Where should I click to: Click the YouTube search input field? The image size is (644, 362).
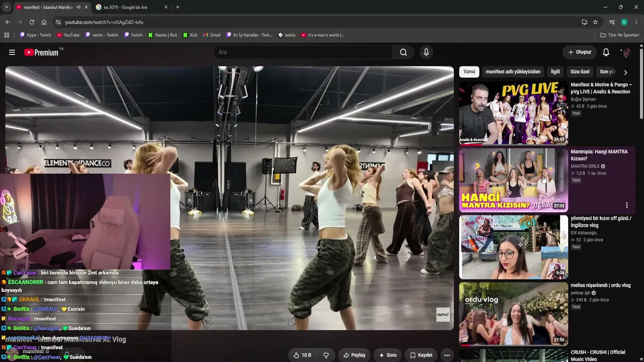point(304,52)
